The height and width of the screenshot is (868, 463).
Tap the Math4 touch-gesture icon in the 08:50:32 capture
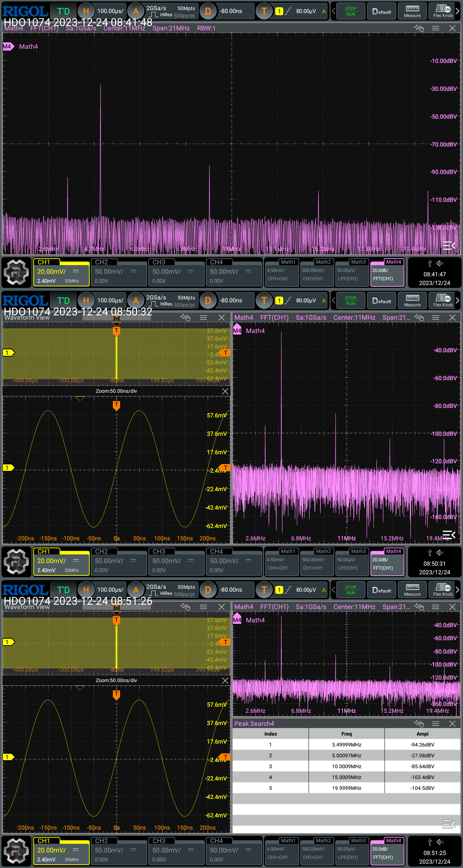pyautogui.click(x=419, y=318)
